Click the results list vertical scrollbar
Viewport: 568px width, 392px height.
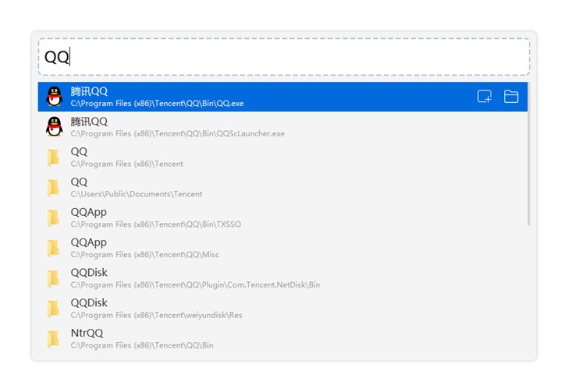click(x=529, y=154)
